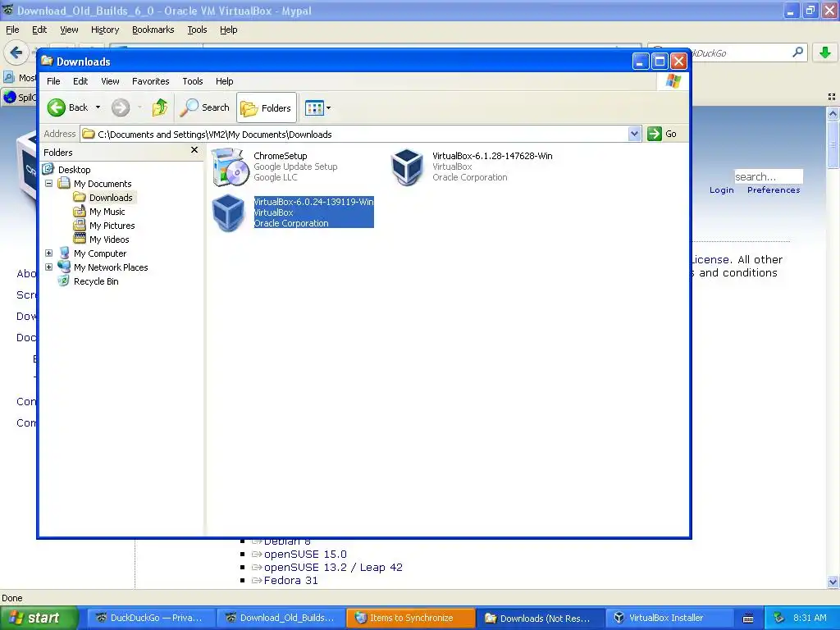Select My Documents in folder tree
This screenshot has width=840, height=630.
coord(103,184)
